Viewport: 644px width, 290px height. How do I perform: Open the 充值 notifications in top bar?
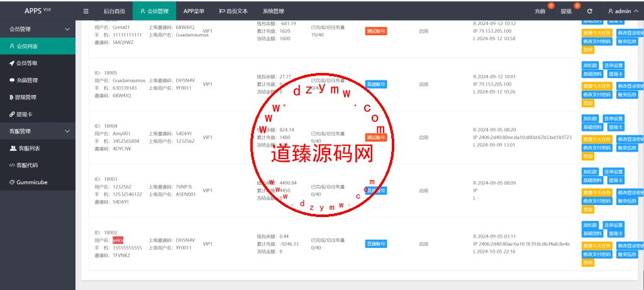pos(540,11)
